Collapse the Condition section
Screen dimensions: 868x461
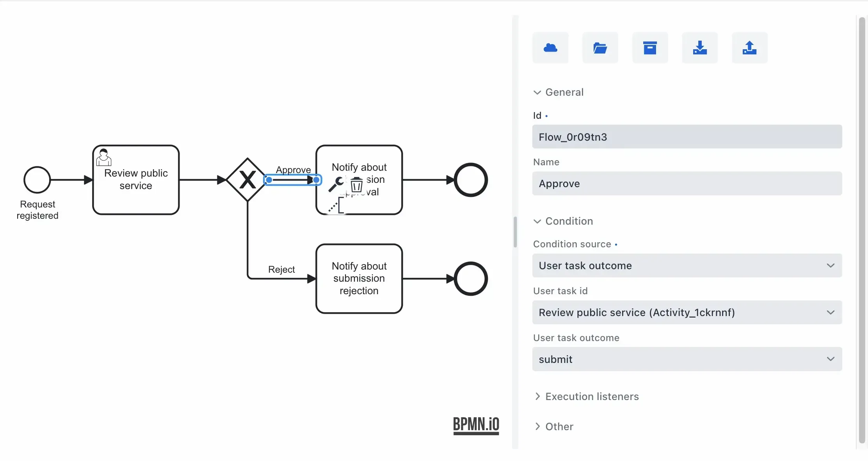click(x=537, y=222)
